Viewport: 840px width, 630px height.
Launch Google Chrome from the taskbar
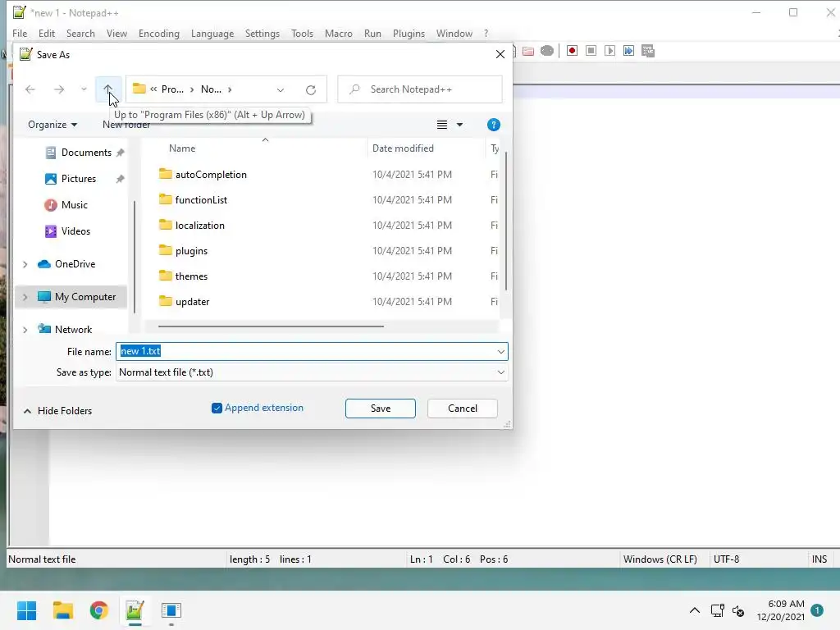(x=99, y=610)
